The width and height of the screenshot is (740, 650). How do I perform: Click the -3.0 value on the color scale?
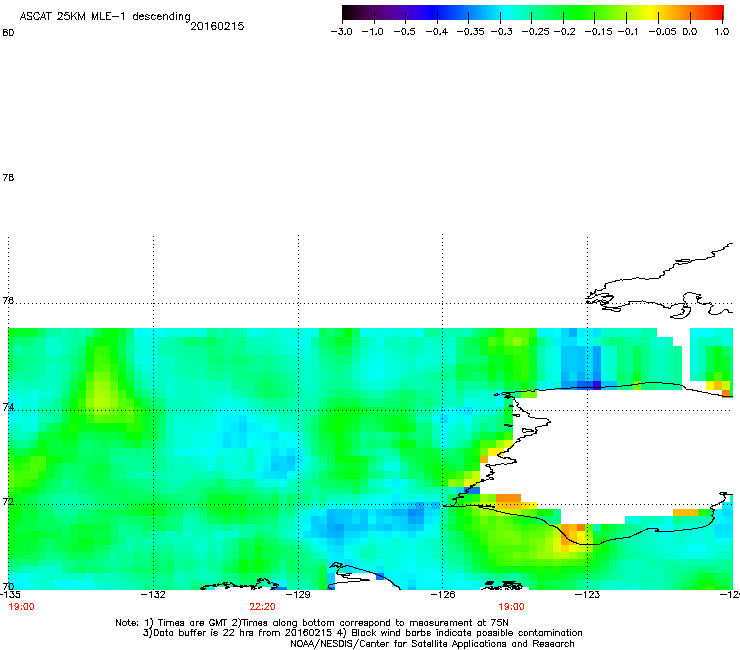341,32
